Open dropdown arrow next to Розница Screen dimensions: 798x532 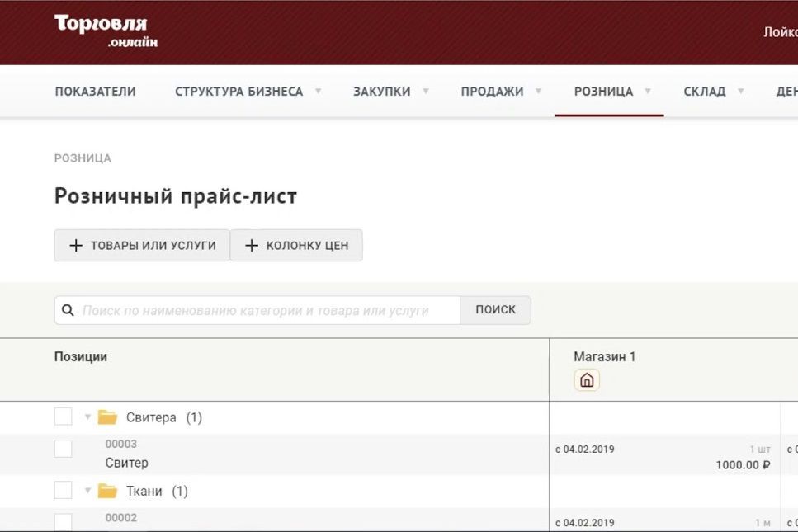pos(648,91)
